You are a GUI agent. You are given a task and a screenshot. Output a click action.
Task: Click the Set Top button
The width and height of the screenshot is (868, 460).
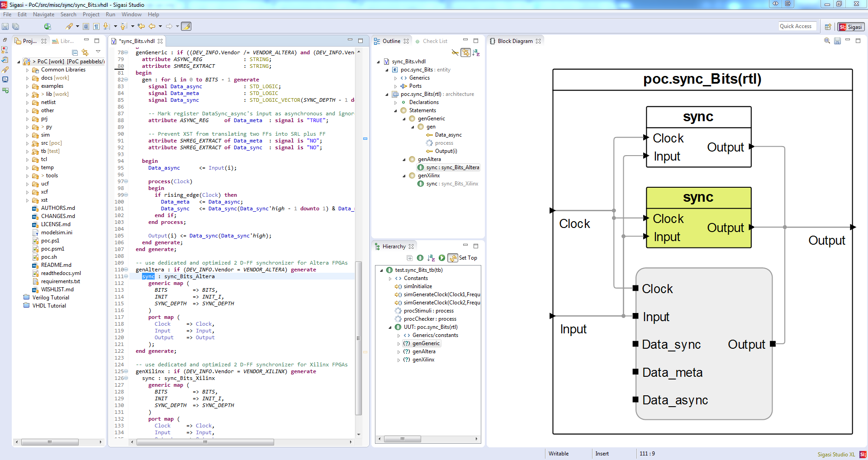coord(468,258)
